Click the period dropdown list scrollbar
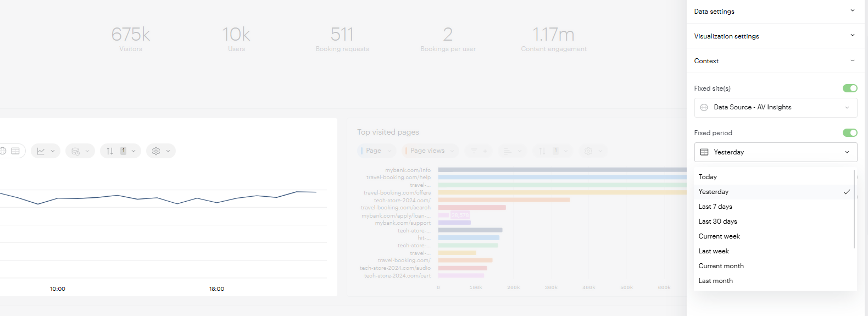This screenshot has width=868, height=316. pos(854,209)
